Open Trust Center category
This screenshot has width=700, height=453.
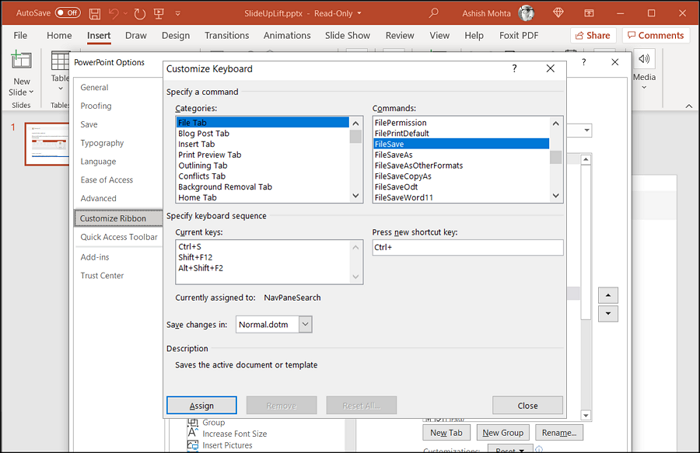click(x=102, y=275)
